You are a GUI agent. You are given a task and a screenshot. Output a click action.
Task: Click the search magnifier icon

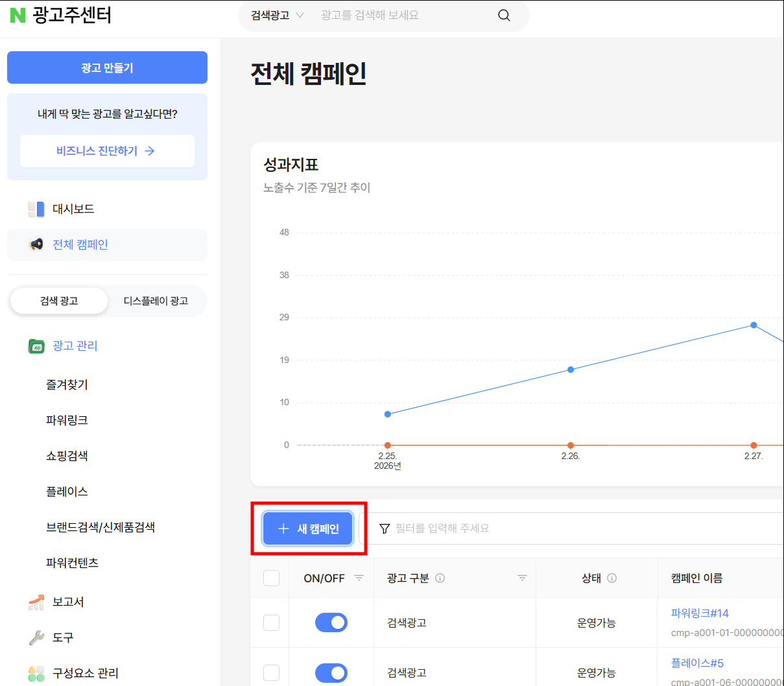pyautogui.click(x=504, y=16)
